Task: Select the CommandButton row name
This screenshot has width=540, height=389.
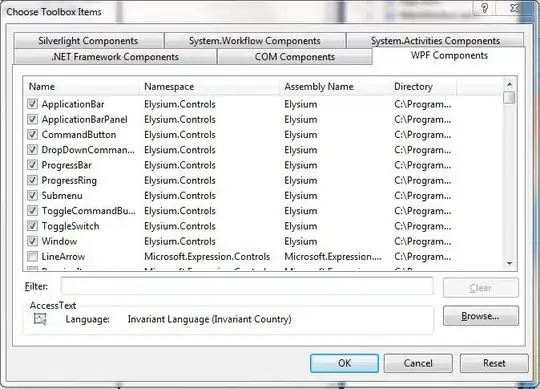Action: pos(79,135)
